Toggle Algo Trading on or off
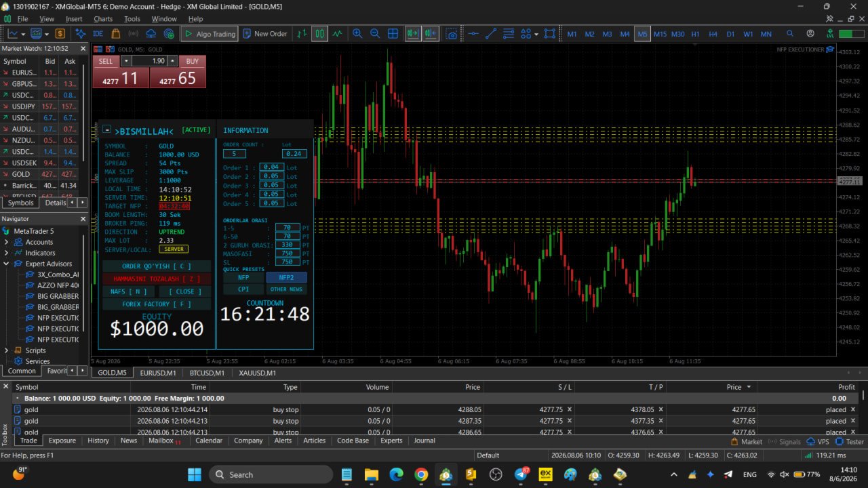The height and width of the screenshot is (488, 868). tap(209, 33)
